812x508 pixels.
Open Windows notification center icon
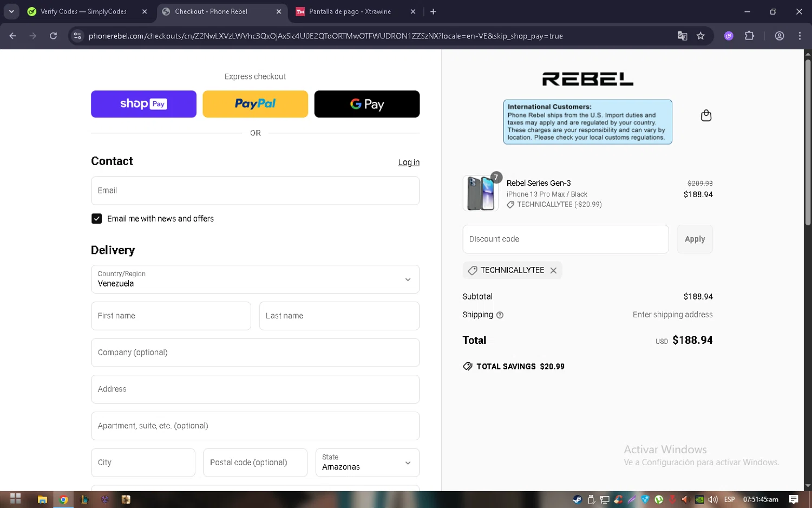[x=794, y=499]
